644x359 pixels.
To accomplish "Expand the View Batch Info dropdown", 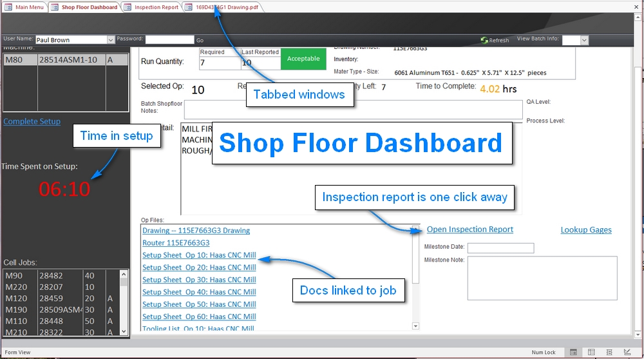I will pos(584,40).
